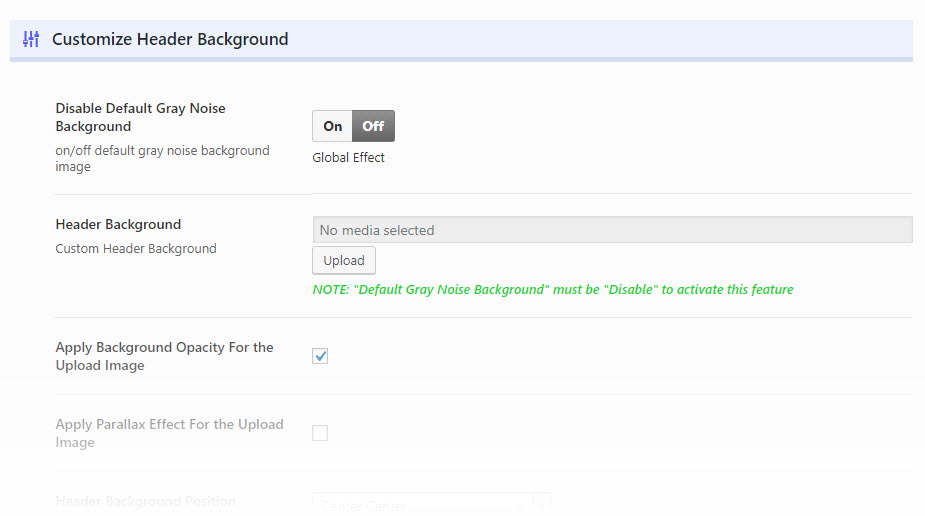Click the green NOTE message text

coord(553,290)
